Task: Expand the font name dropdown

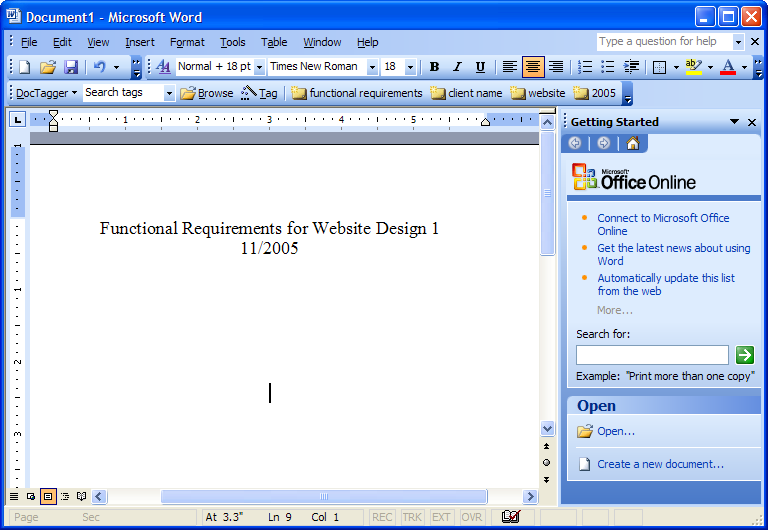Action: (x=372, y=67)
